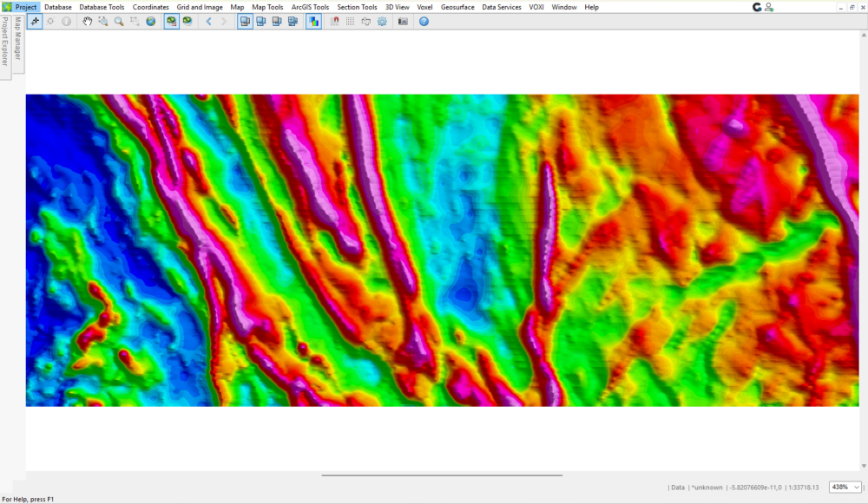Toggle the crosshair selection mode button
Viewport: 868px width, 504px height.
(x=35, y=21)
